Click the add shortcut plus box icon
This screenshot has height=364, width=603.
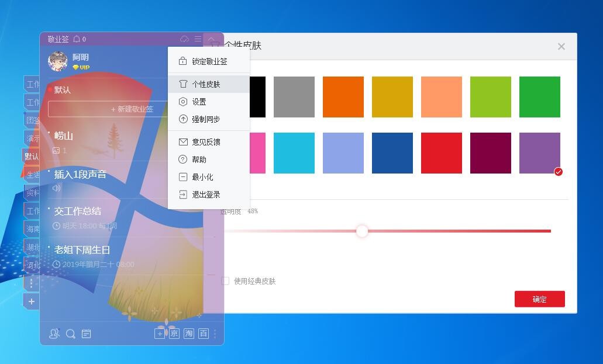pyautogui.click(x=160, y=334)
